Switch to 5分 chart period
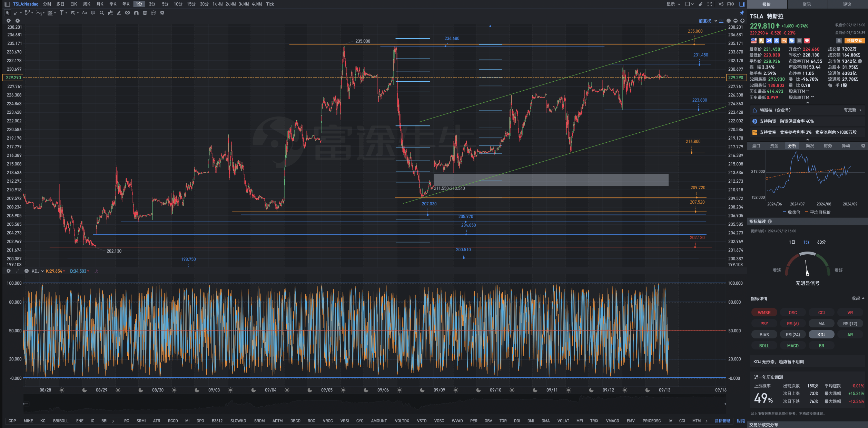868x428 pixels. [165, 4]
